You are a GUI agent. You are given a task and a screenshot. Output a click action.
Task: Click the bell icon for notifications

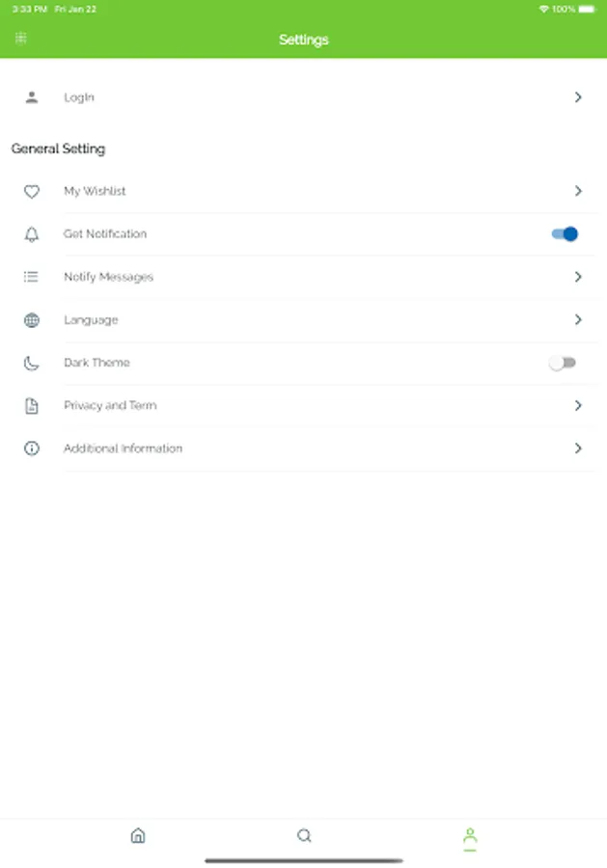[x=32, y=234]
